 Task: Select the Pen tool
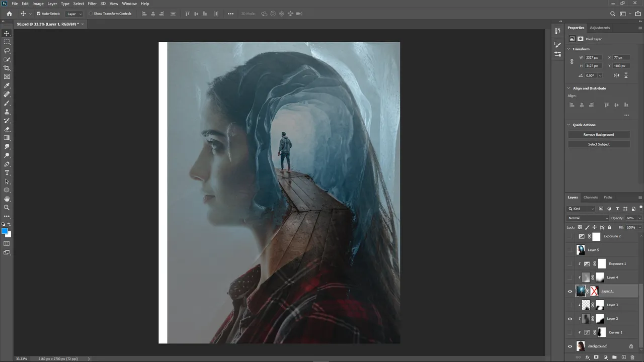point(7,164)
